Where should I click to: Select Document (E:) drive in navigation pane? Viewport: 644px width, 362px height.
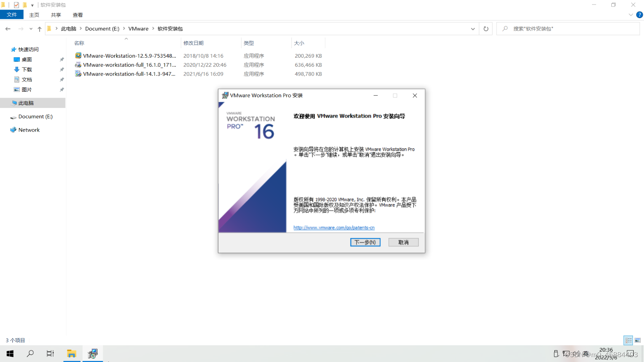[35, 117]
